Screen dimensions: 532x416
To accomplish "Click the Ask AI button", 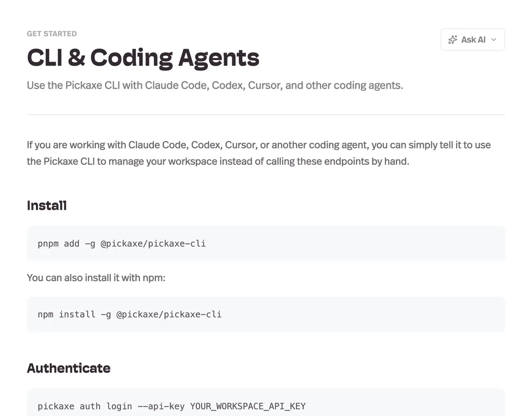I will click(473, 39).
